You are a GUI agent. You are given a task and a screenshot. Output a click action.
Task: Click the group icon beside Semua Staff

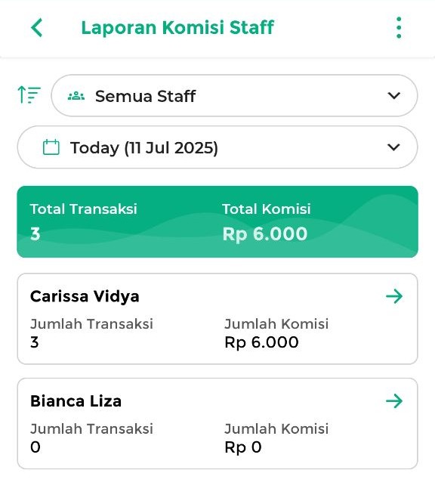(76, 96)
